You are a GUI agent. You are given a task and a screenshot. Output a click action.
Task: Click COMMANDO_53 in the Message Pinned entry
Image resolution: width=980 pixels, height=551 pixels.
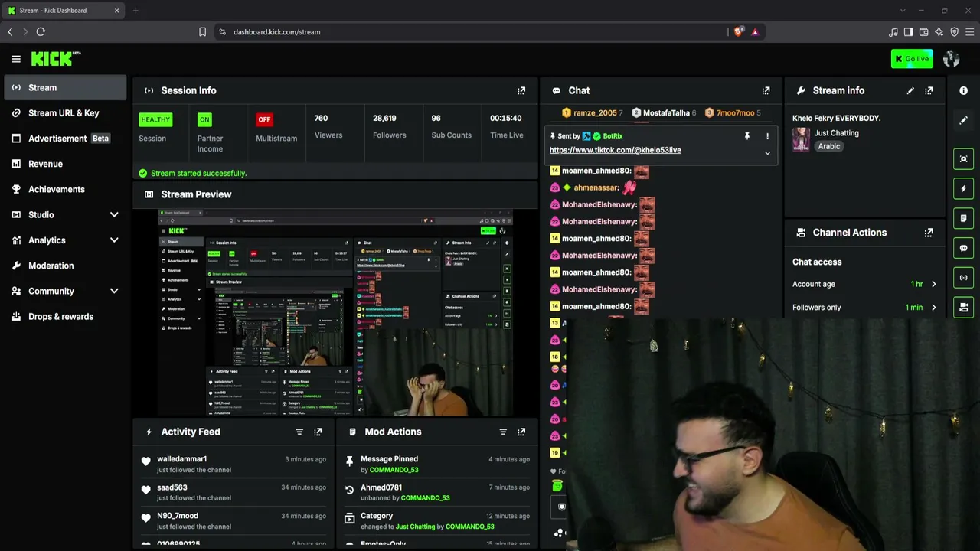tap(394, 470)
